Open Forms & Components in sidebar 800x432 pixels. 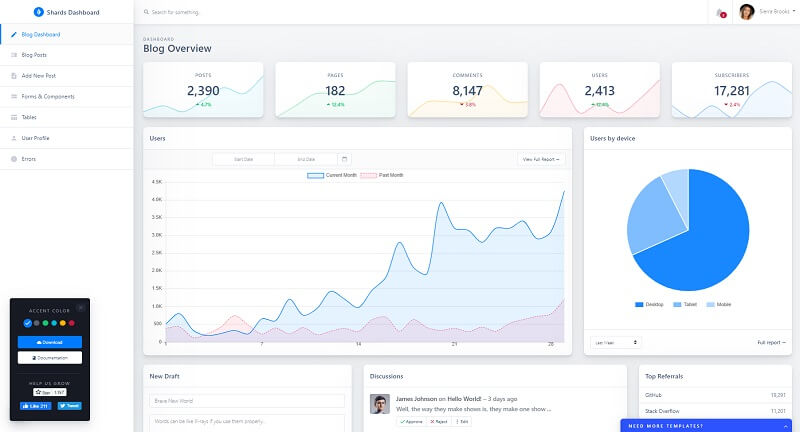tap(48, 96)
